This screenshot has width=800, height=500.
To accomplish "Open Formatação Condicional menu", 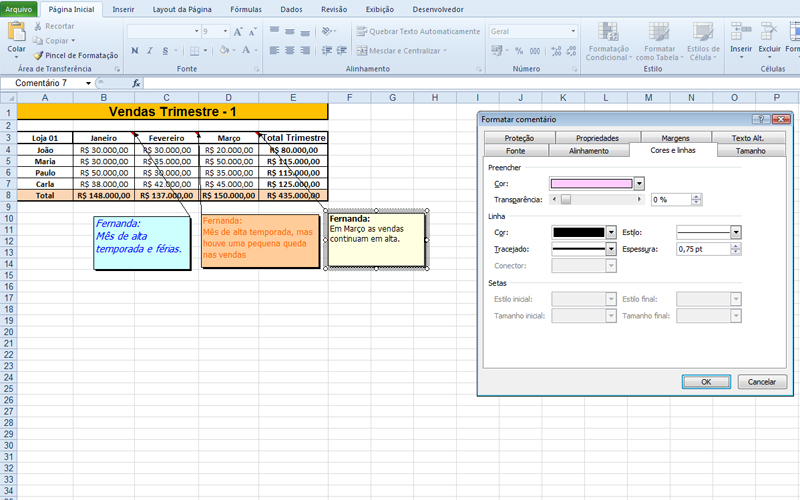I will tap(608, 41).
